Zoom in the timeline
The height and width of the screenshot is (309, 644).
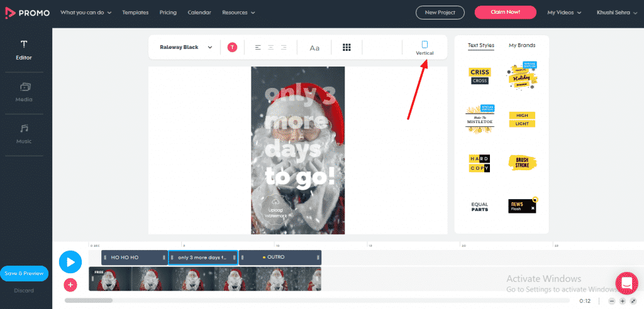pos(622,301)
